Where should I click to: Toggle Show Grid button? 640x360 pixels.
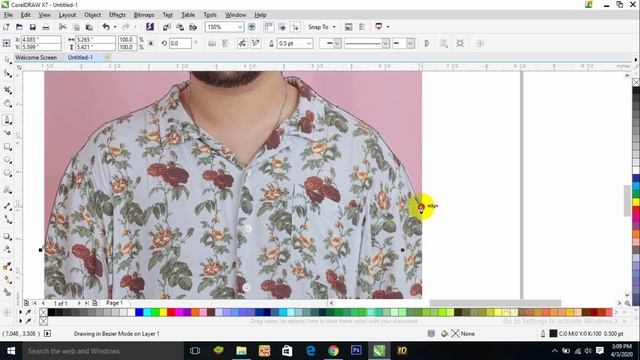coord(282,27)
